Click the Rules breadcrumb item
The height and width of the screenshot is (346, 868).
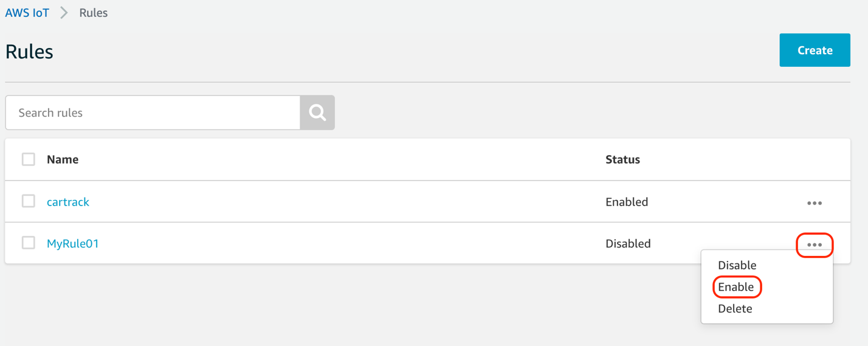pos(94,13)
